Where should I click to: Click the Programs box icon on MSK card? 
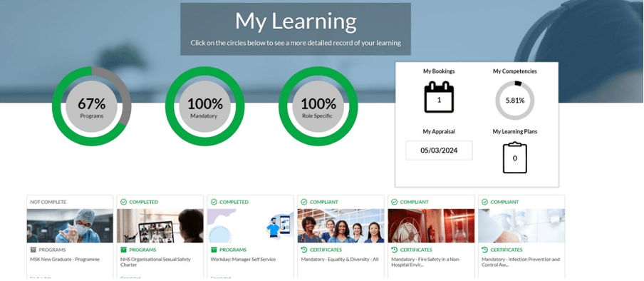point(33,250)
